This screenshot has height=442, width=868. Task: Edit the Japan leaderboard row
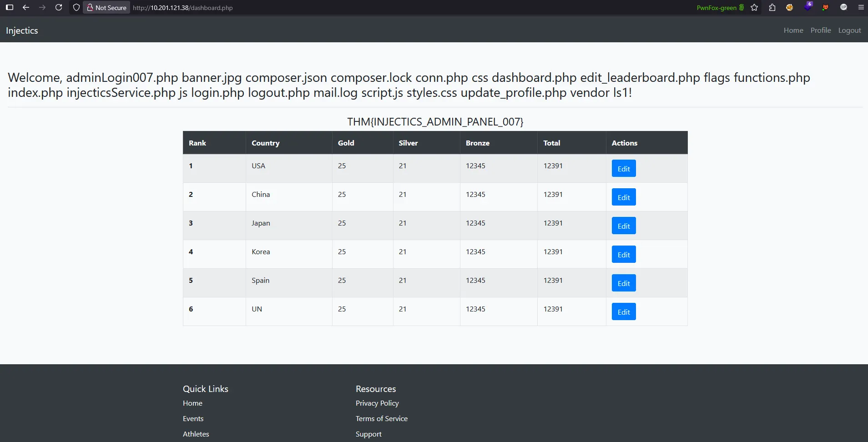[624, 226]
